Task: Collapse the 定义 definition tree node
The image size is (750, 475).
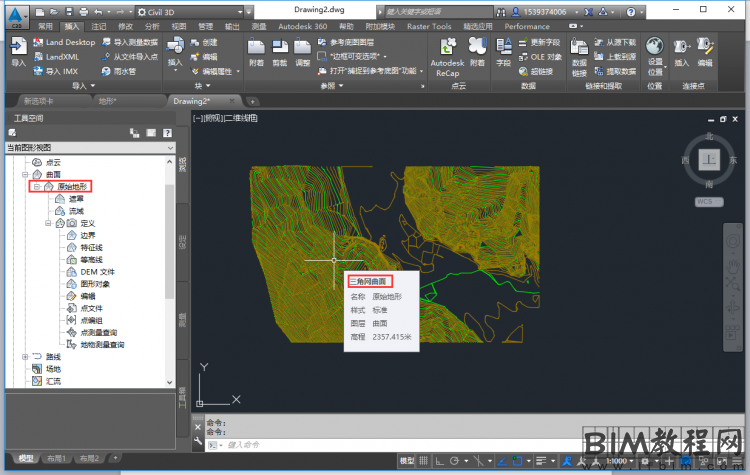Action: 48,223
